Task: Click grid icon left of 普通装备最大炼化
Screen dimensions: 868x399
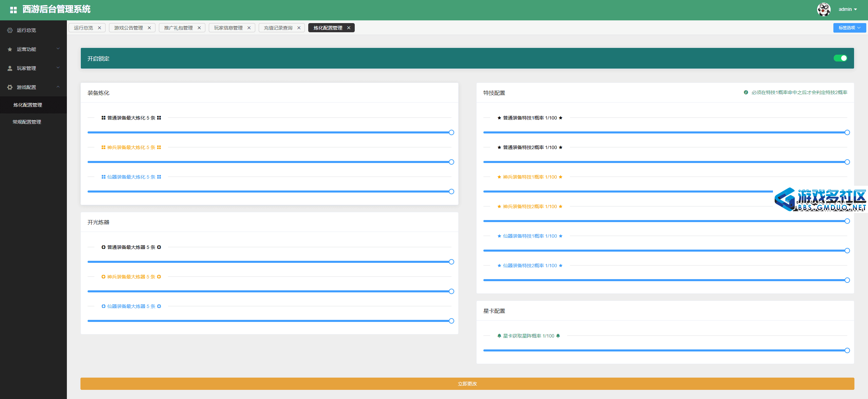Action: [104, 118]
